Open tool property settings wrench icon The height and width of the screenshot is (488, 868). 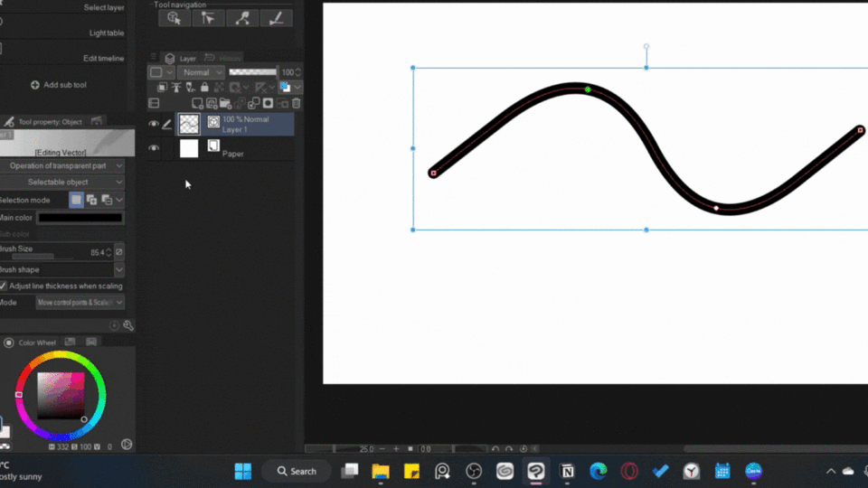pos(128,325)
